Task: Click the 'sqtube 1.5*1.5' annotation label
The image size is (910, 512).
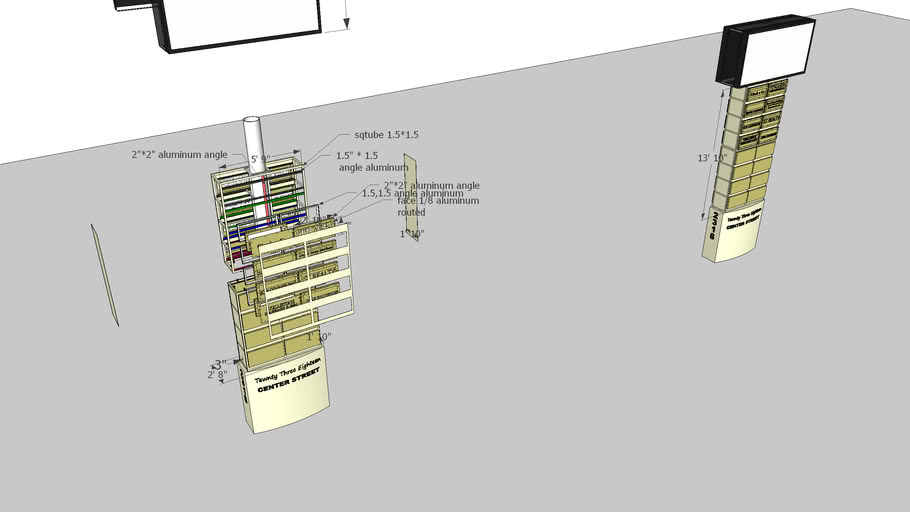Action: [x=387, y=134]
